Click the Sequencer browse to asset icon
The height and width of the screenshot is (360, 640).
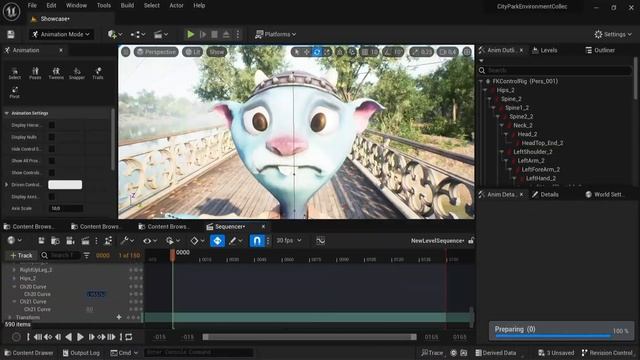point(55,241)
